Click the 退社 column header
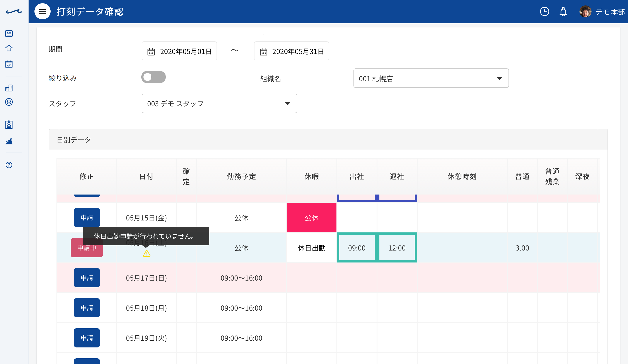628x364 pixels. 397,176
